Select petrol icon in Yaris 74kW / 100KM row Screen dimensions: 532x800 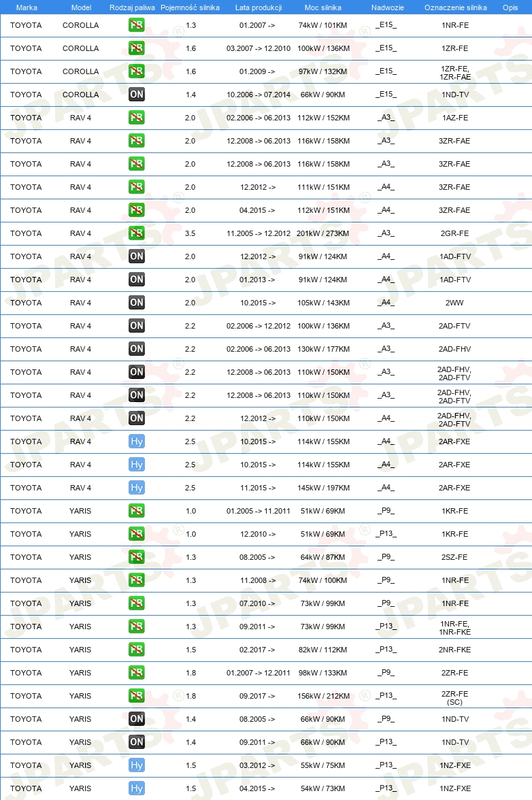(x=136, y=580)
